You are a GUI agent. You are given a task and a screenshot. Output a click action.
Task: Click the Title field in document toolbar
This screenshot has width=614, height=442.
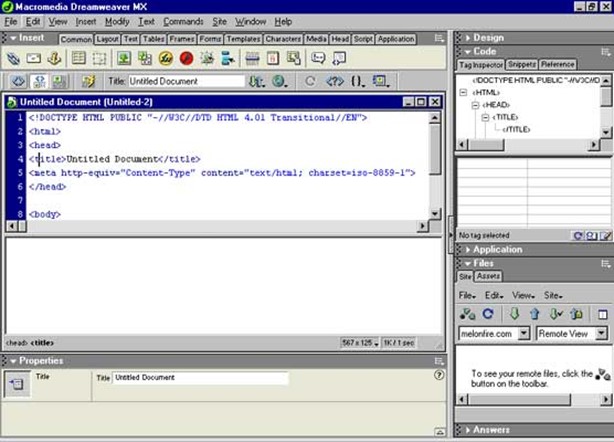point(187,81)
